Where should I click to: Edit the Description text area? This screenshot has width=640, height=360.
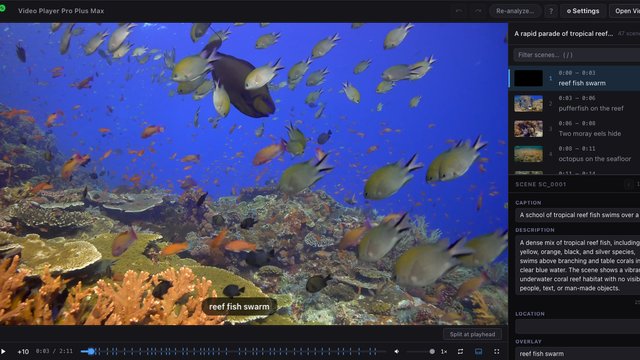point(577,265)
